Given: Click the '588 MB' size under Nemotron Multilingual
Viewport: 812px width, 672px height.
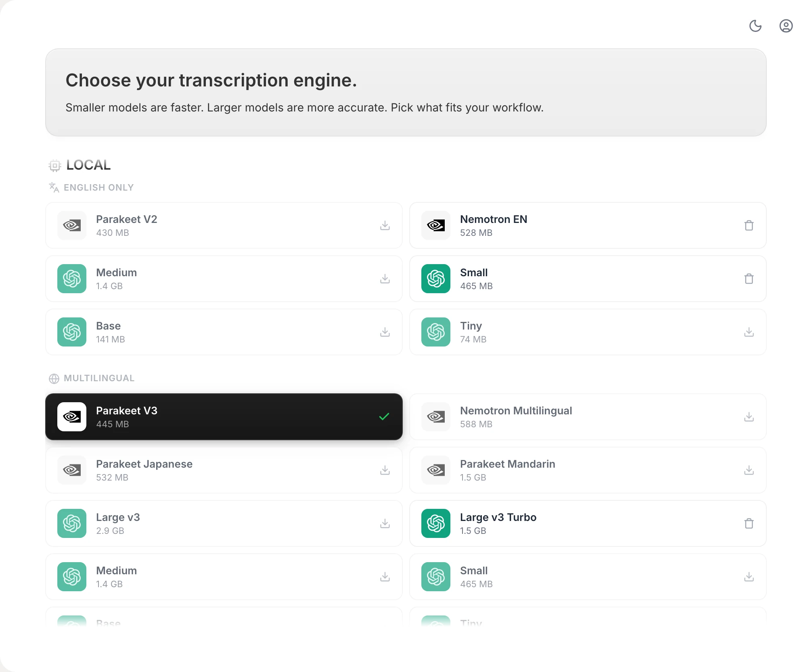Looking at the screenshot, I should pos(476,424).
